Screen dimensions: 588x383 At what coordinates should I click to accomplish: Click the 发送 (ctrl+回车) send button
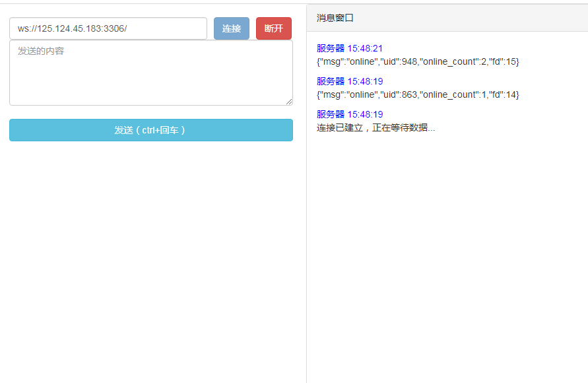click(x=151, y=130)
